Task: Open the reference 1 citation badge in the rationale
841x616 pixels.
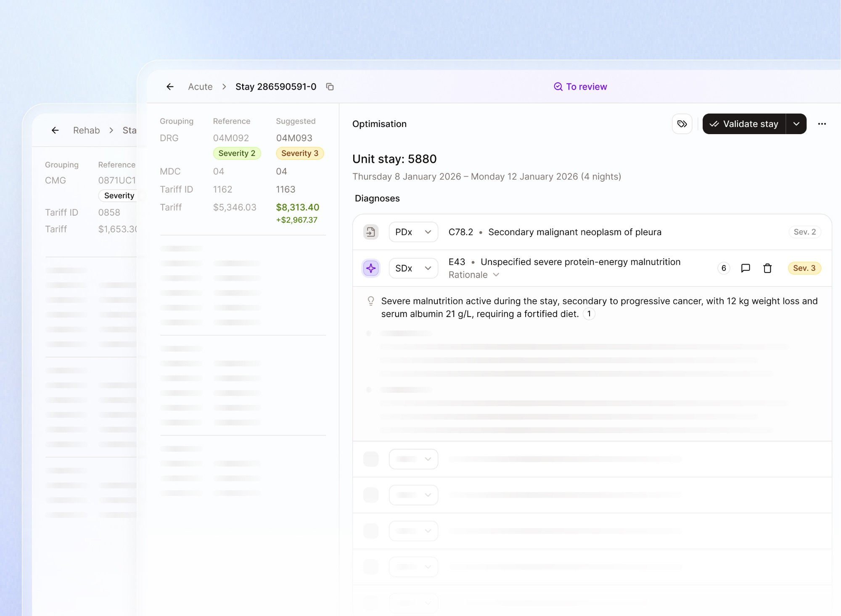Action: tap(589, 314)
